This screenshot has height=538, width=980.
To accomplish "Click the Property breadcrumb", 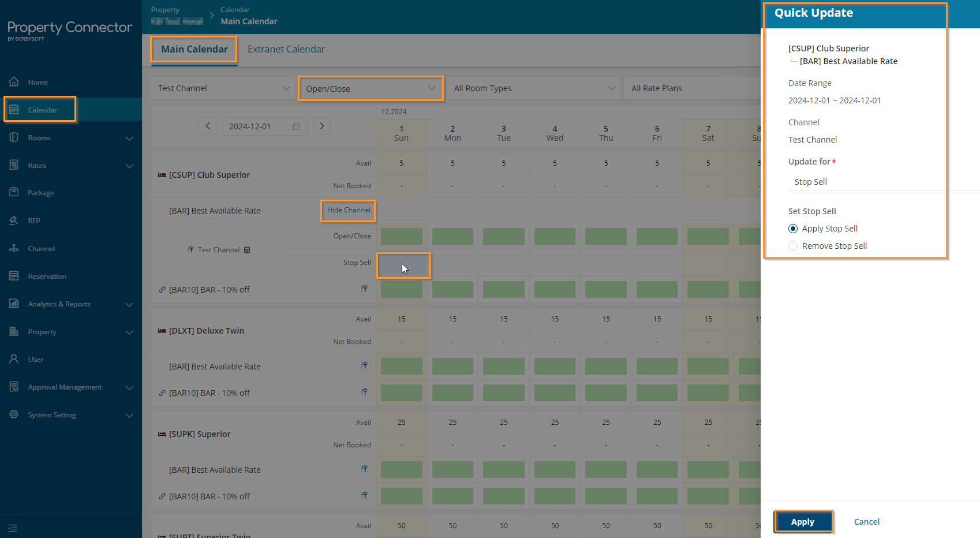I will click(x=165, y=10).
